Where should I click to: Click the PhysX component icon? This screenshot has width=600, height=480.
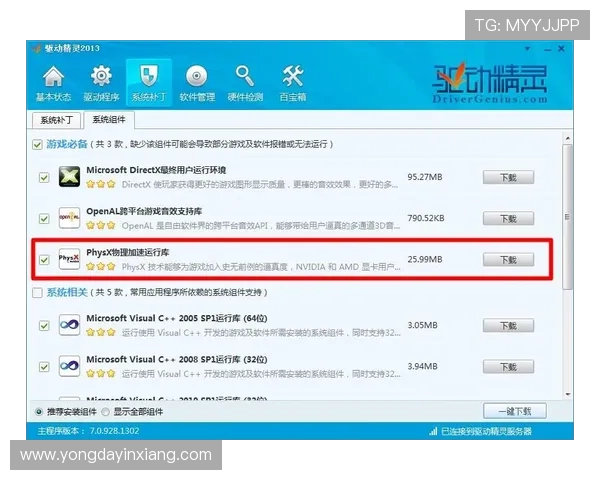[69, 259]
